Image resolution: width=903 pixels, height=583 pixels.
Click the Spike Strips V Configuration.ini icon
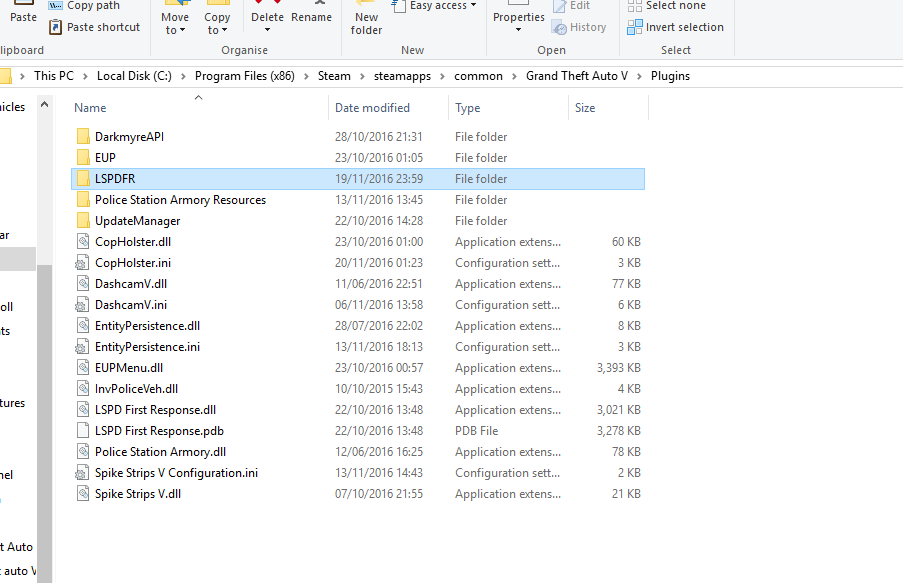[82, 473]
